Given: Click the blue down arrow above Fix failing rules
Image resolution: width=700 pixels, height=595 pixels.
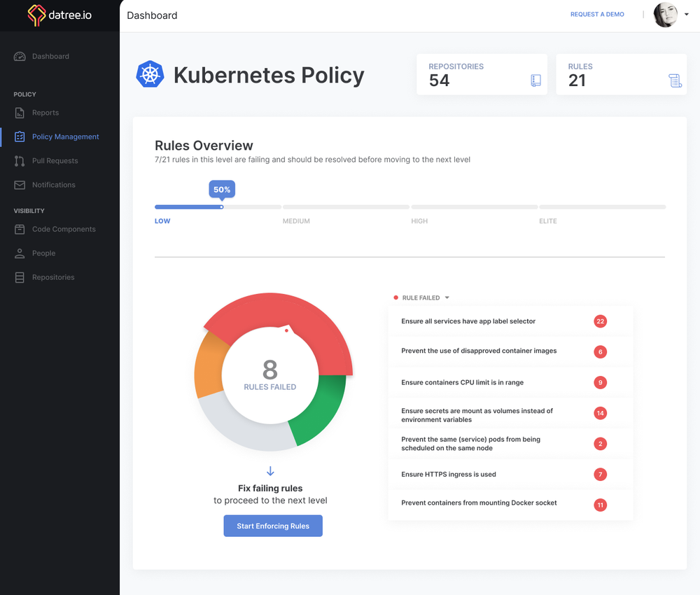Looking at the screenshot, I should tap(270, 471).
